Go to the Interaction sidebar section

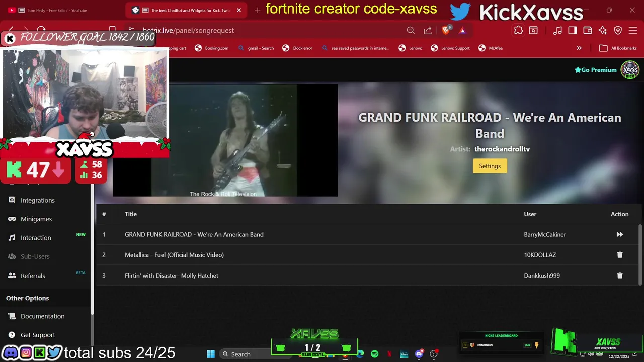pyautogui.click(x=36, y=238)
